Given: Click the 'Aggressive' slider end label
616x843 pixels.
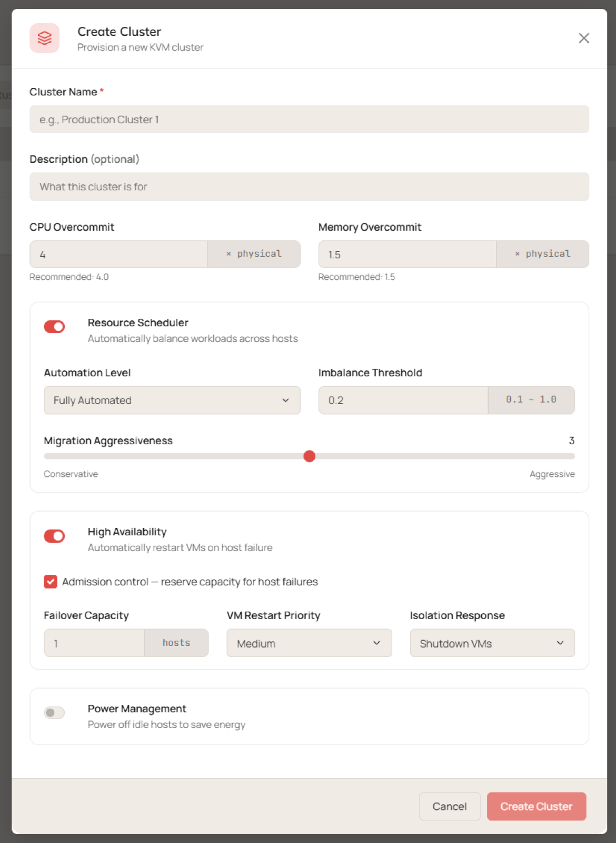Looking at the screenshot, I should pos(552,474).
